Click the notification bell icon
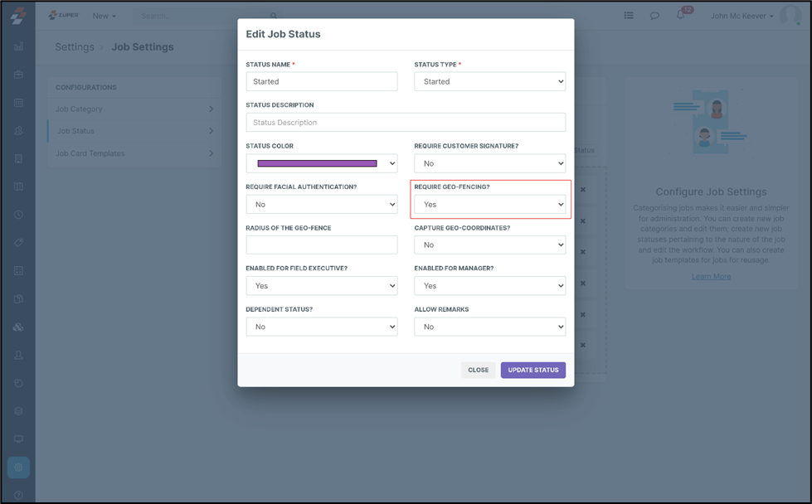 [x=681, y=16]
